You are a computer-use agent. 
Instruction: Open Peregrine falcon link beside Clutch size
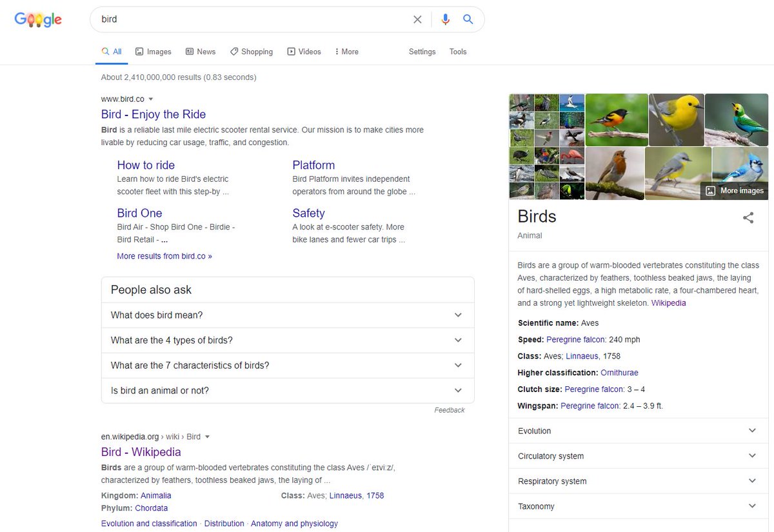click(x=594, y=389)
